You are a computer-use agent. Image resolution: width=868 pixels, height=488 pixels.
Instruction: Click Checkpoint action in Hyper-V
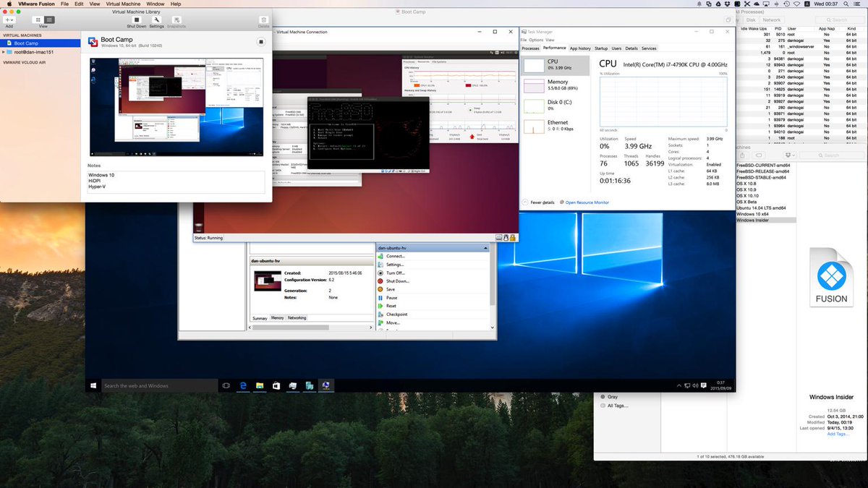[x=396, y=314]
